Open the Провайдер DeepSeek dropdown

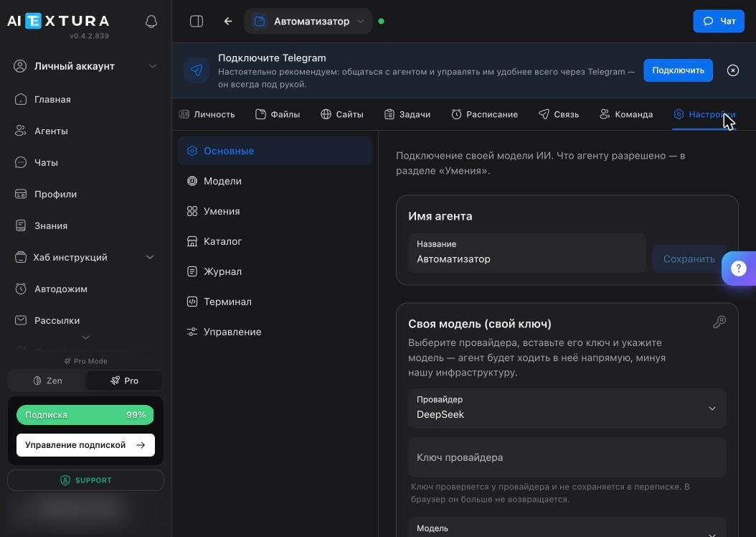567,408
